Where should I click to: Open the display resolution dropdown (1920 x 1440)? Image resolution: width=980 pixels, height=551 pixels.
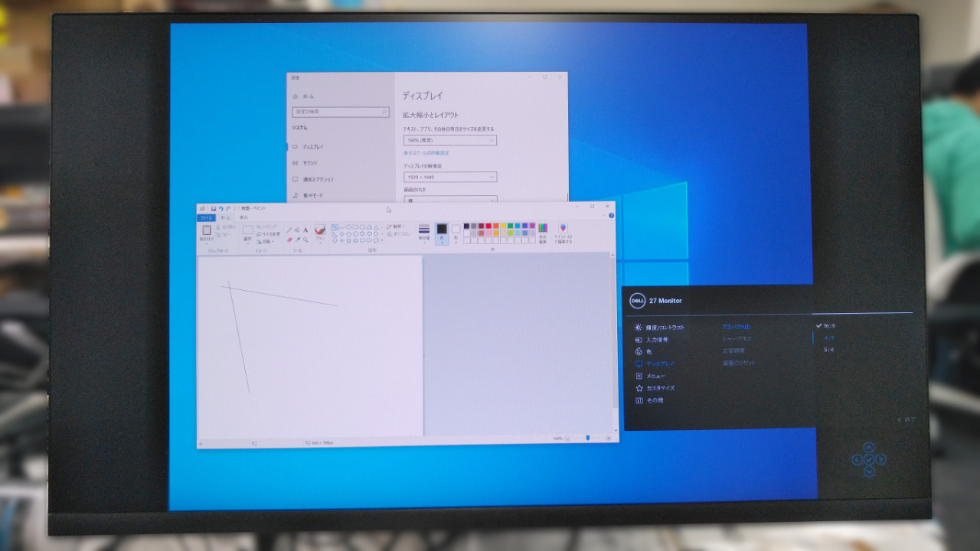pyautogui.click(x=449, y=177)
